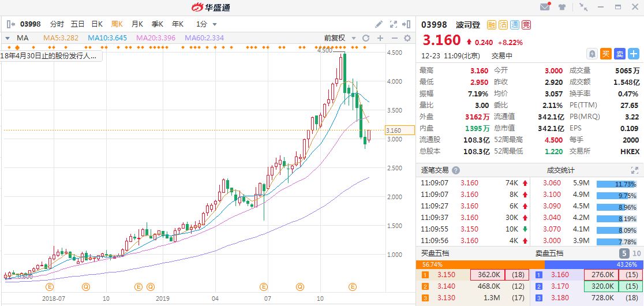
Task: Select the pencil drawing tool
Action: (x=379, y=24)
